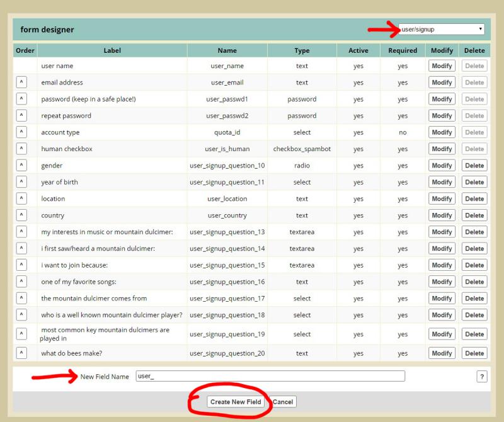Image resolution: width=504 pixels, height=422 pixels.
Task: Delete the 'what do bees make?' field
Action: (474, 353)
